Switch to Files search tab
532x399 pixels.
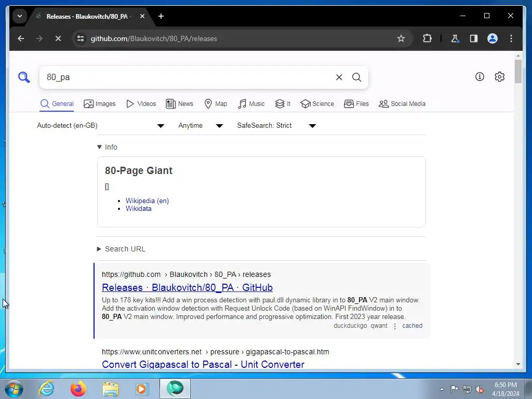tap(356, 104)
